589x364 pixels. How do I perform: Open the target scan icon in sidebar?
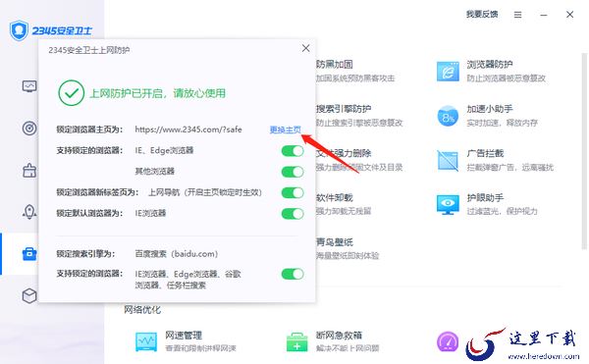29,129
